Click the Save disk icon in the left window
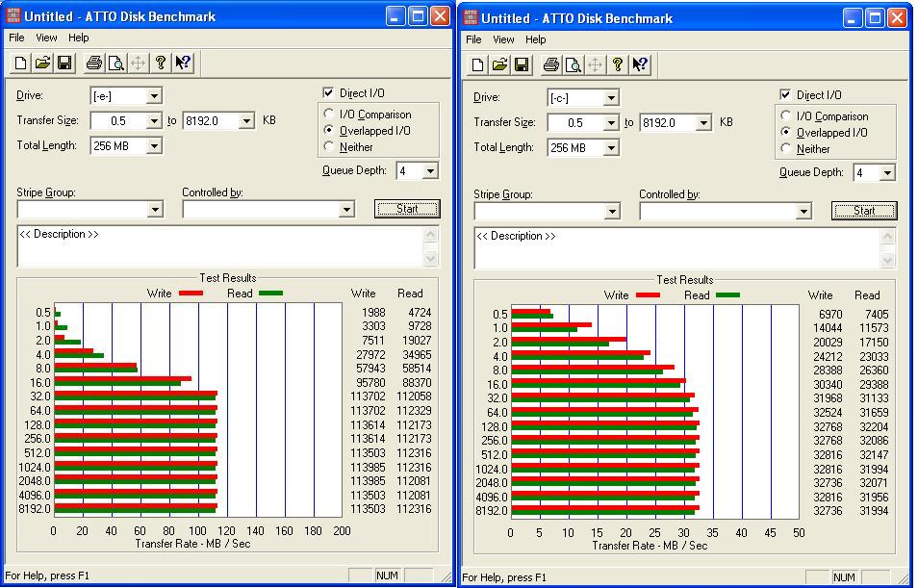Viewport: 918px width, 588px height. (x=64, y=63)
